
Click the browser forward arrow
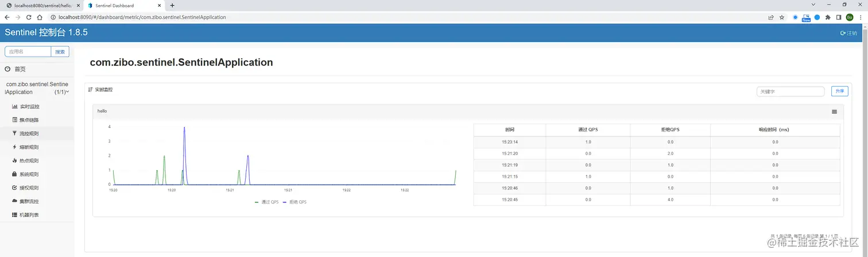pos(18,17)
